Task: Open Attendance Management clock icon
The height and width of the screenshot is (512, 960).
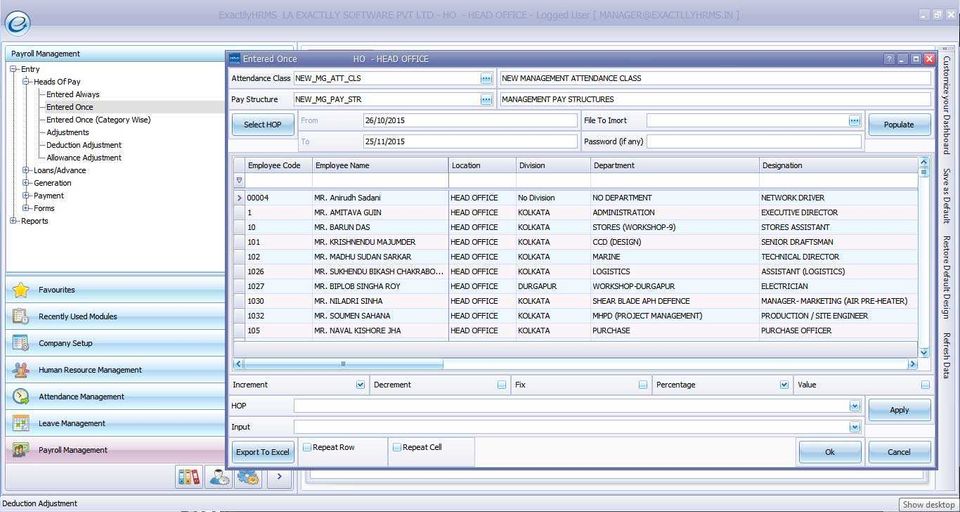Action: tap(20, 397)
